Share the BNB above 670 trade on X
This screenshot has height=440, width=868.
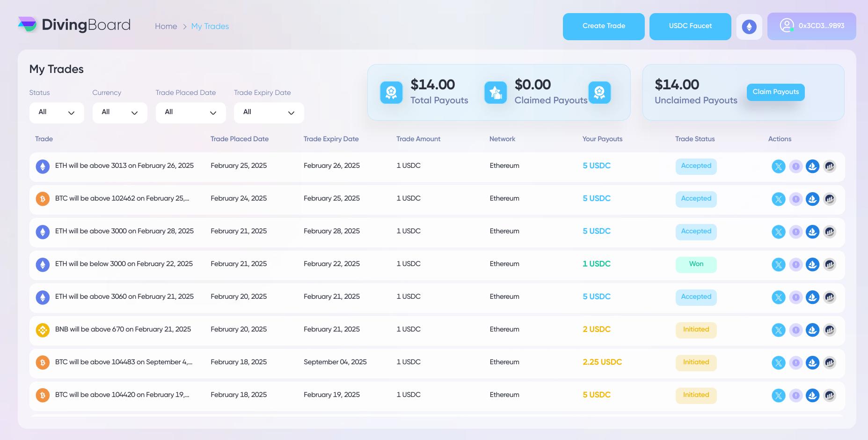(778, 330)
